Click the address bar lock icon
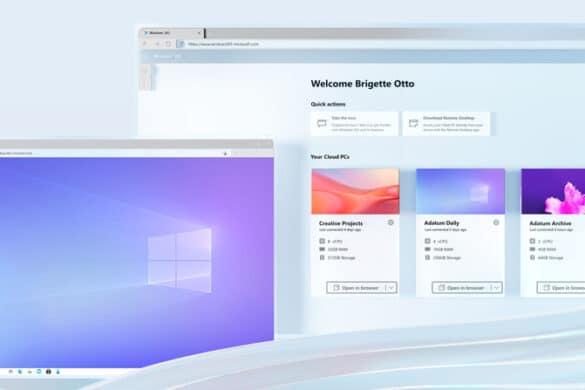585x390 pixels. (181, 44)
